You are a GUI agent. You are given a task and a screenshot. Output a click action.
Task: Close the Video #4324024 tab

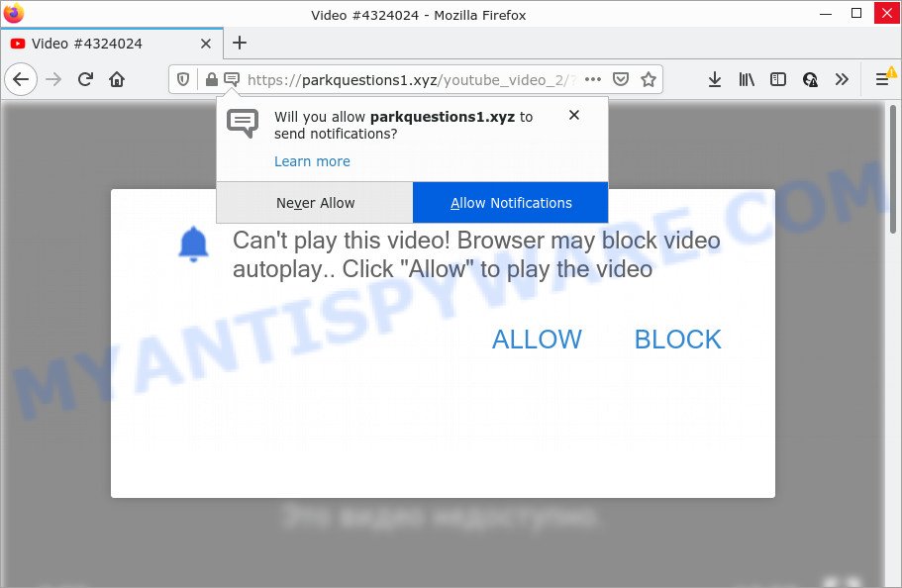coord(205,44)
